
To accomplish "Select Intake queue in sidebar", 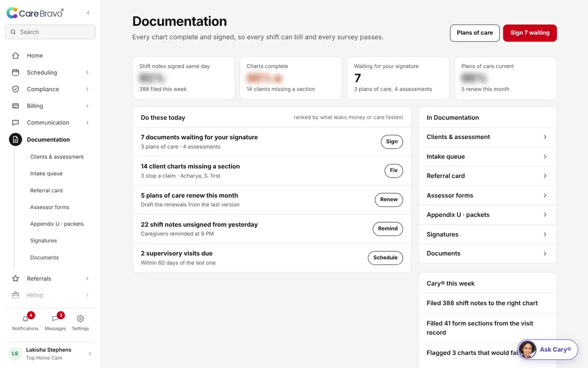I will pos(47,173).
